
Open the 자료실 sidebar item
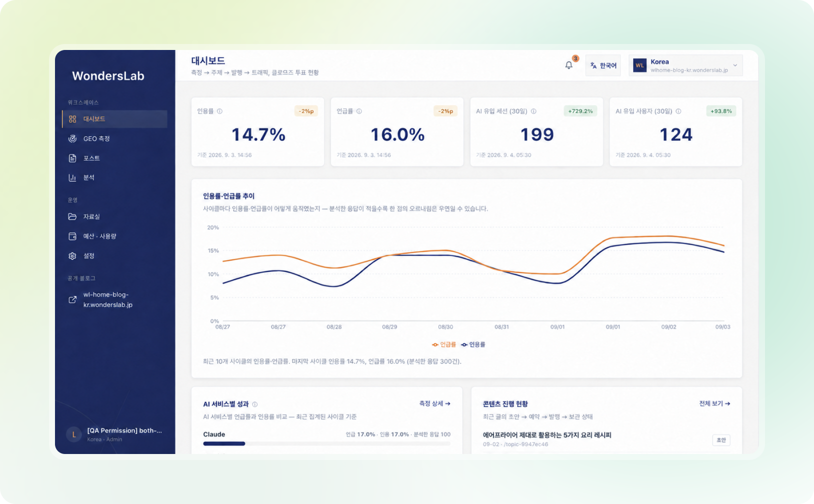click(115, 216)
